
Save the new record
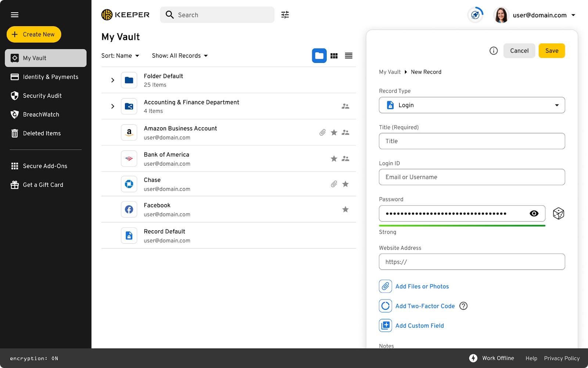point(552,51)
